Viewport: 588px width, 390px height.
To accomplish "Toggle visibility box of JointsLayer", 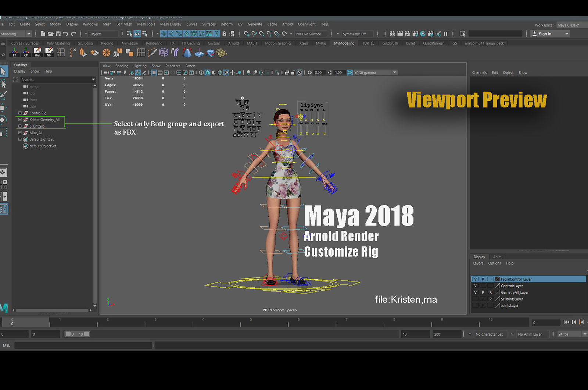I will 475,306.
